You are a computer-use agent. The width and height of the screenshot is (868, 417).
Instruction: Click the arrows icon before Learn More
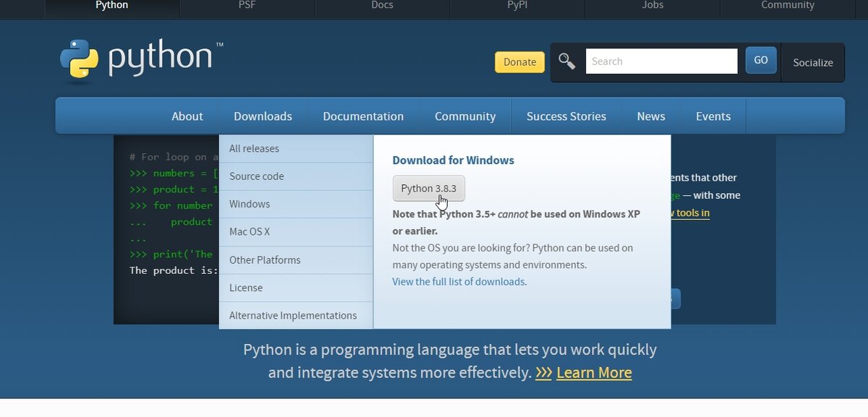(x=544, y=373)
